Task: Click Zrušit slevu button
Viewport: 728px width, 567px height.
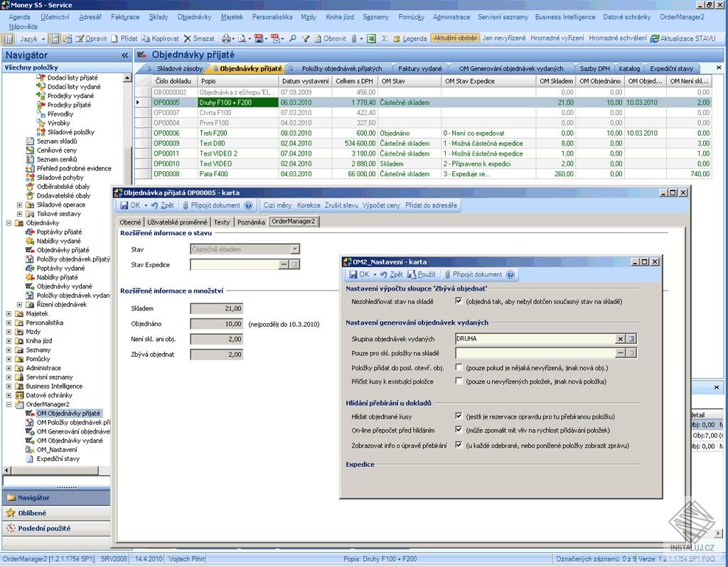Action: pos(341,205)
